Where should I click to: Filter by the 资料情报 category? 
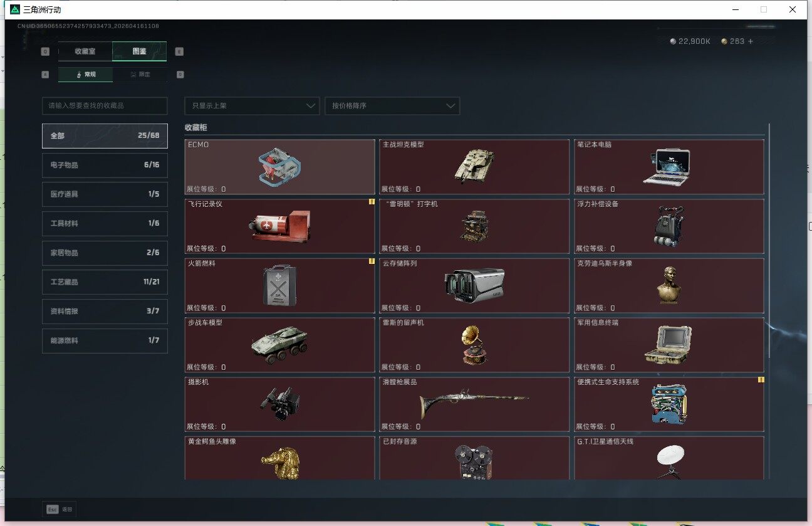click(105, 312)
